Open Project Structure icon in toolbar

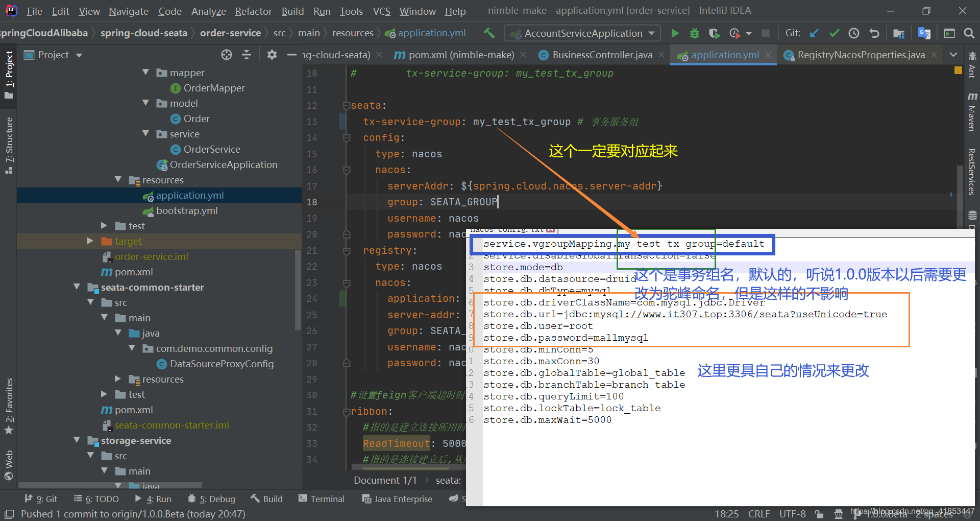tap(899, 33)
